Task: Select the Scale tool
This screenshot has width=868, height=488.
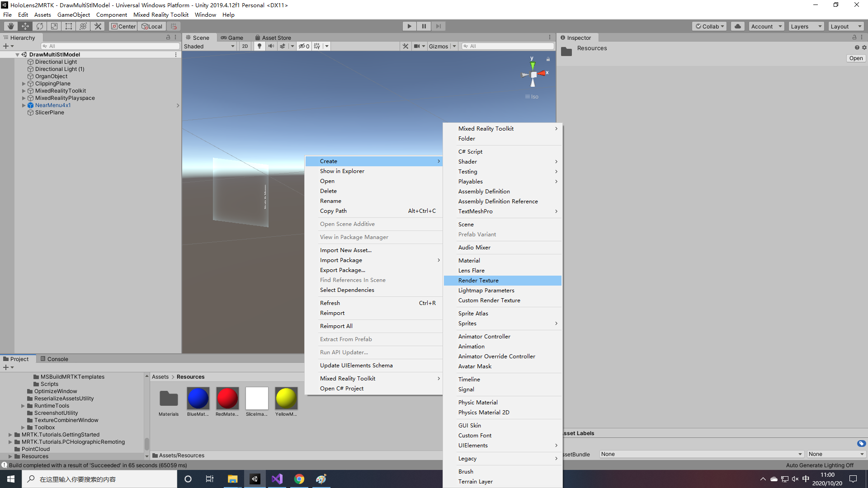Action: coord(54,26)
